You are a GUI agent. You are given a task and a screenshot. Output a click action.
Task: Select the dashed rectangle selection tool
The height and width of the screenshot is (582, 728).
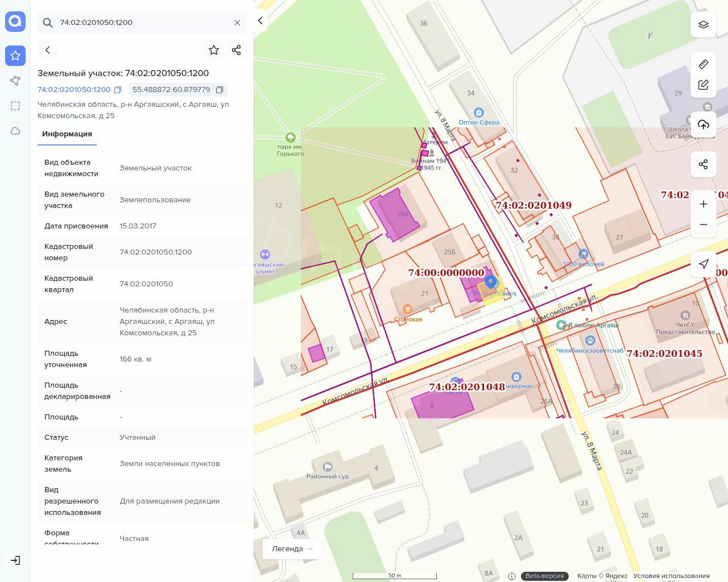pos(15,106)
